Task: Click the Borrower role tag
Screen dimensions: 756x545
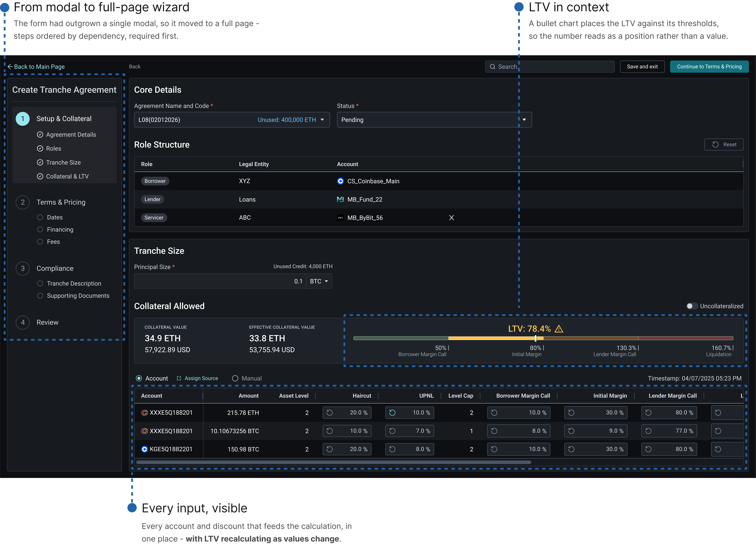Action: [155, 181]
